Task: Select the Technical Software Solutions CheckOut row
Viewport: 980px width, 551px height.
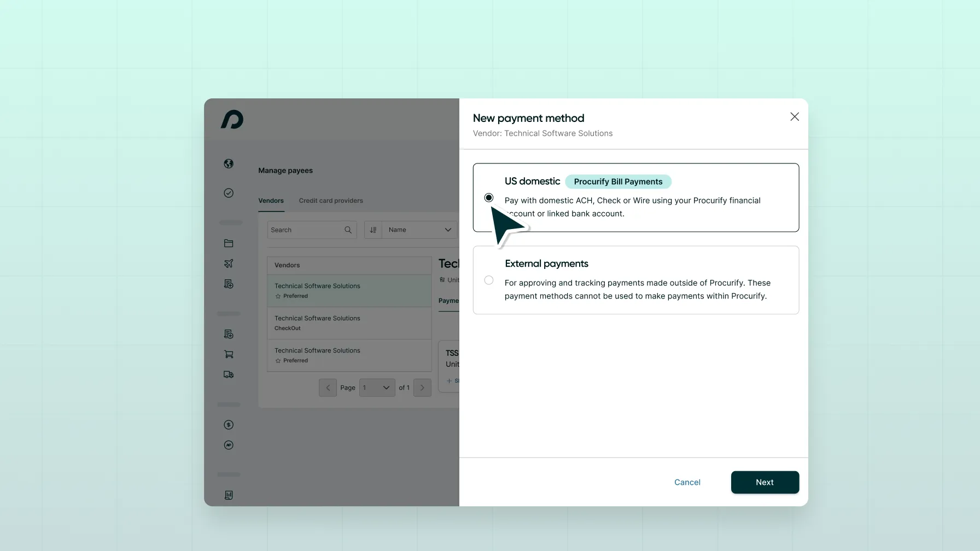Action: pyautogui.click(x=349, y=323)
